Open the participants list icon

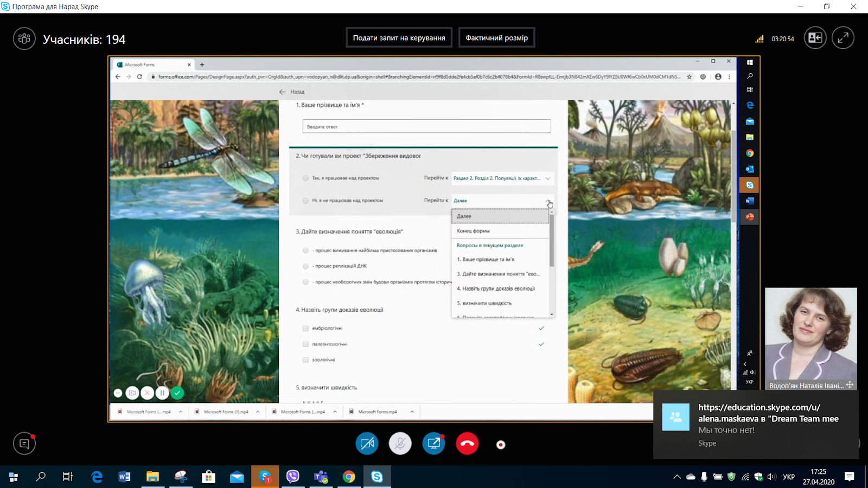tap(24, 38)
